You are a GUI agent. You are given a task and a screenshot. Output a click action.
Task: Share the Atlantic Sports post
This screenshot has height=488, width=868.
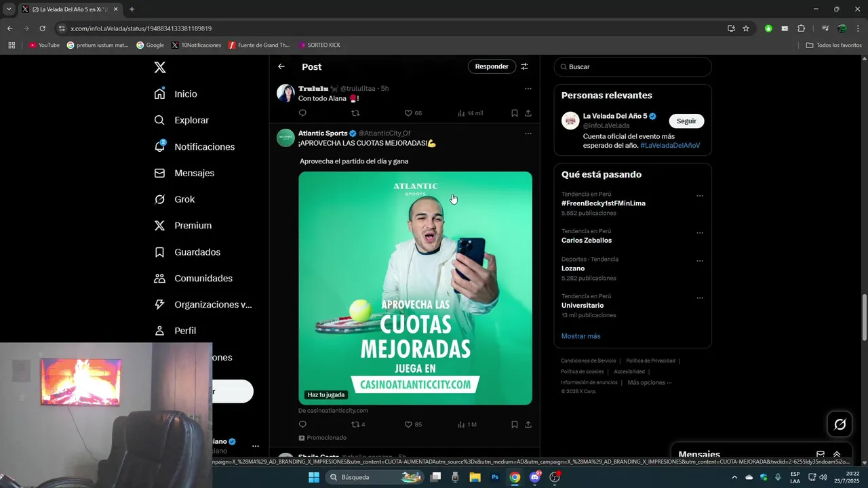click(x=528, y=425)
